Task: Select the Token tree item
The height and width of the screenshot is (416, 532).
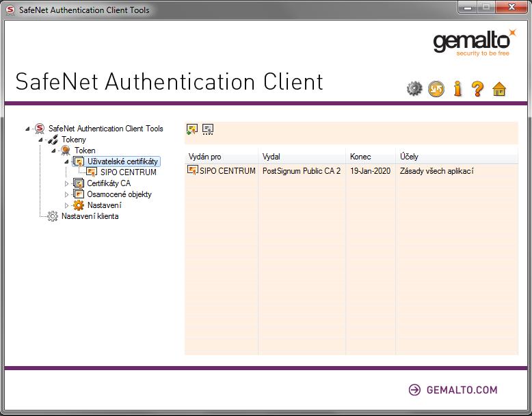Action: [x=85, y=150]
